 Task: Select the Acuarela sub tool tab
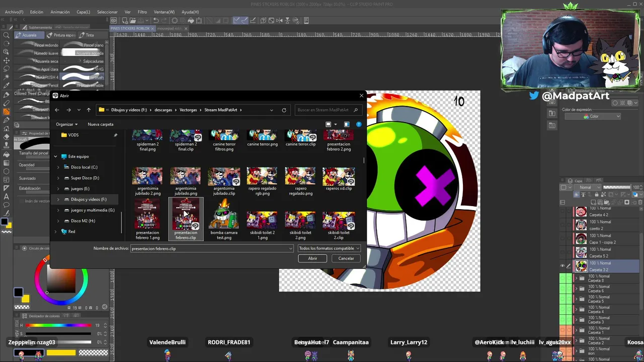[x=29, y=35]
